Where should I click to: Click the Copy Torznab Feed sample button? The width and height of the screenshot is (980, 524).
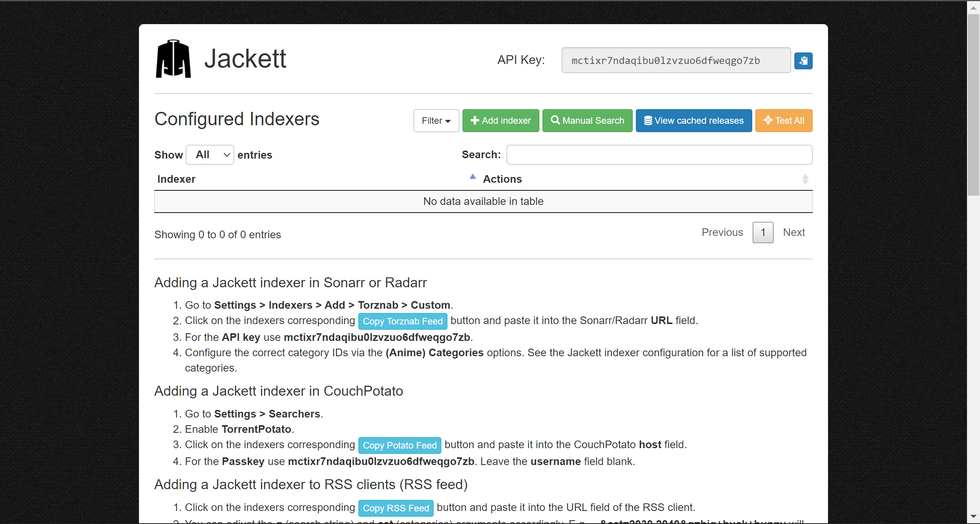pos(402,321)
